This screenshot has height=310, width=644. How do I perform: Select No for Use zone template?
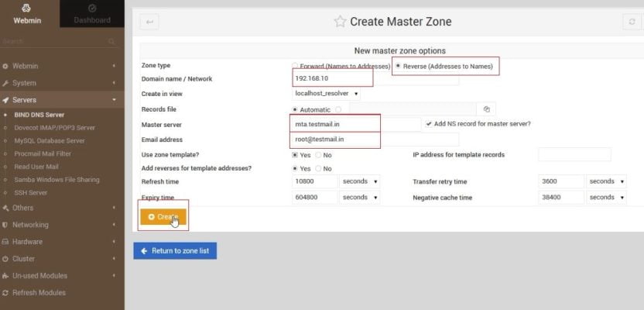tap(318, 154)
